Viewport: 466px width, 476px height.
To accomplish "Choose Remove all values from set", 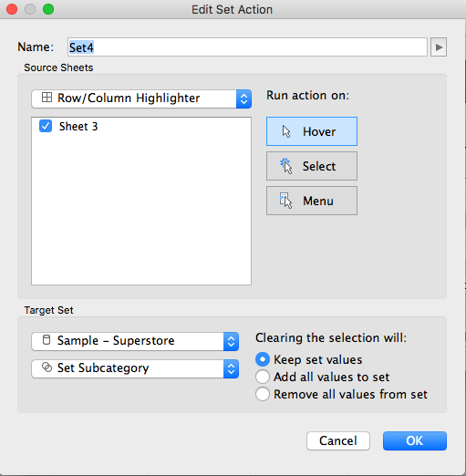I will pyautogui.click(x=263, y=394).
